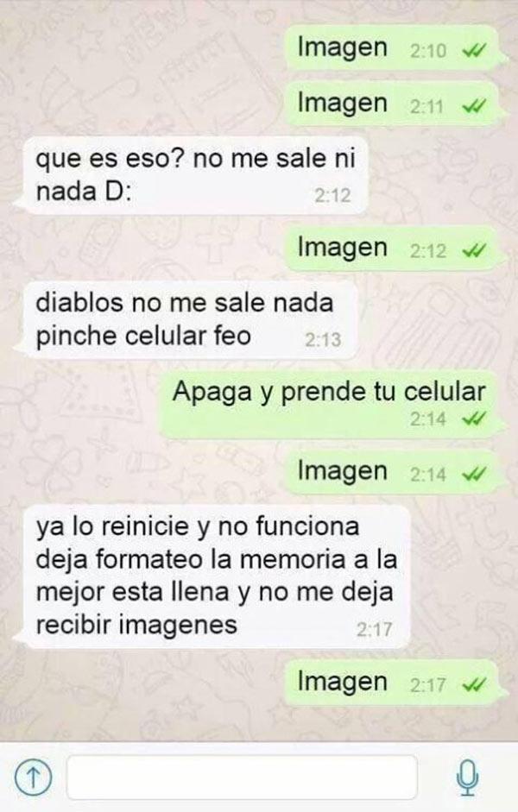Viewport: 518px width, 812px height.
Task: Select the 'Apaga y prende tu celular' message
Action: click(x=332, y=404)
